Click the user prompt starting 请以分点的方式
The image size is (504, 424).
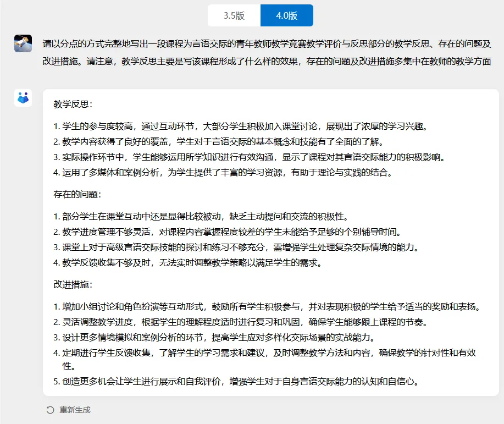pos(267,52)
